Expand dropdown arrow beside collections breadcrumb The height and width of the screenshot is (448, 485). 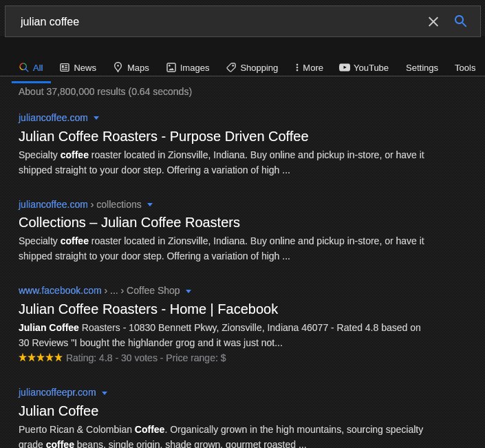point(150,204)
